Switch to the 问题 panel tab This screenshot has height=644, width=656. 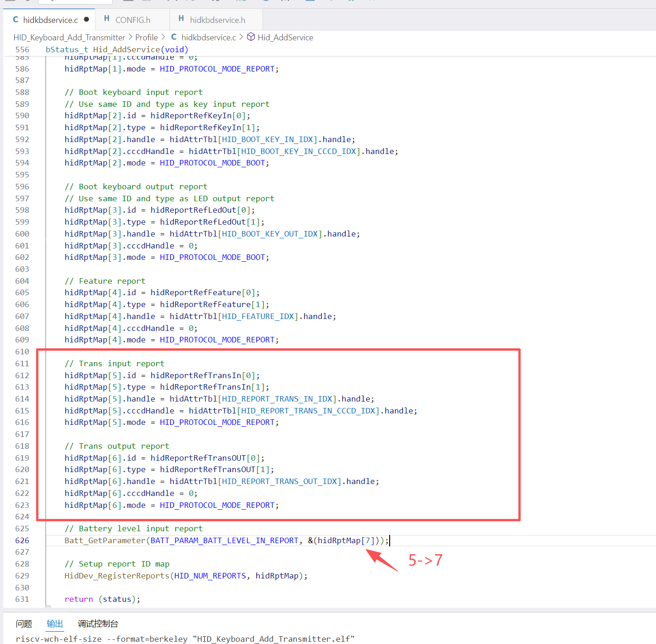click(24, 624)
